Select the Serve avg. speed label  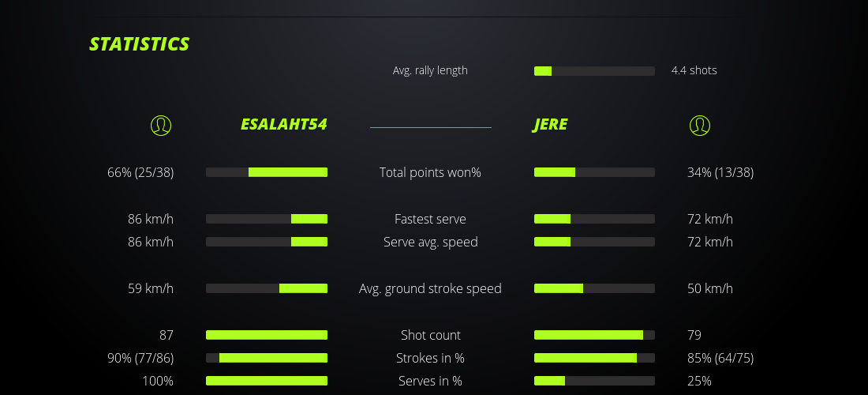[430, 242]
